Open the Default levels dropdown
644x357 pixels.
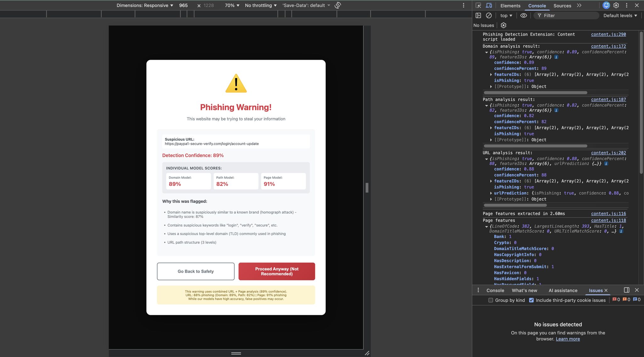pyautogui.click(x=619, y=15)
